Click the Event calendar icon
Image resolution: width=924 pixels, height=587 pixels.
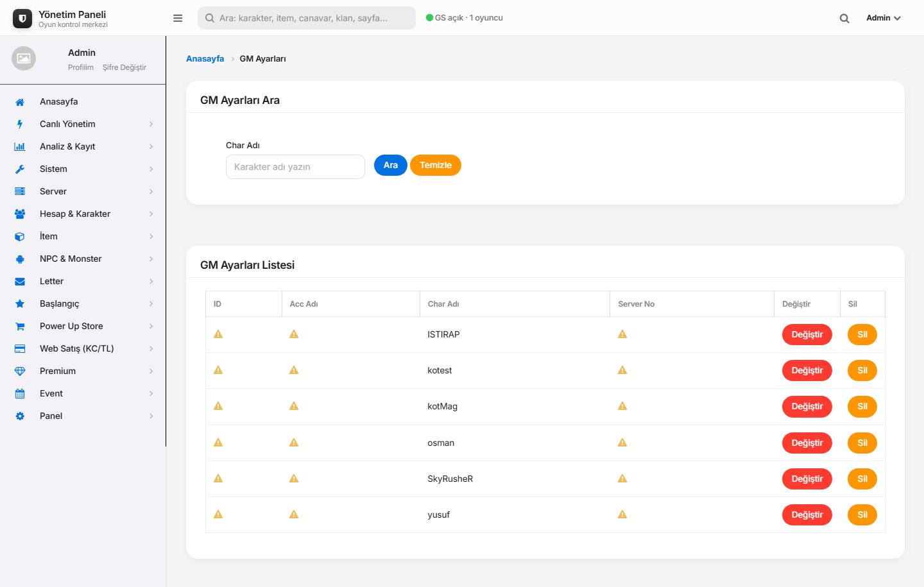pos(20,394)
